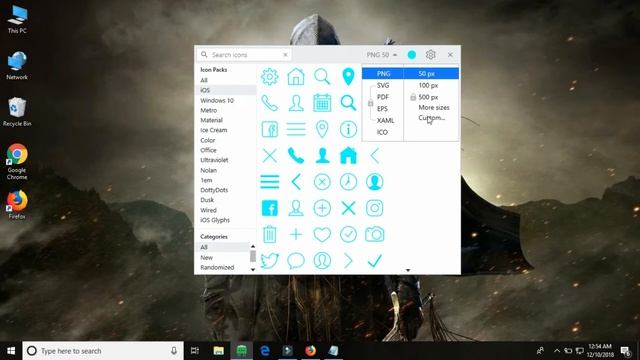Select the right-pointing chevron icon
Screen dimensions: 640x360
(x=348, y=261)
